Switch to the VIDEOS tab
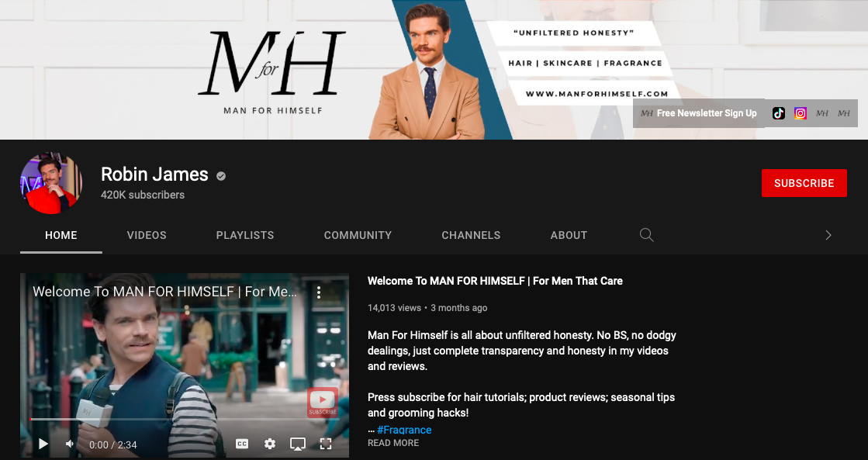This screenshot has width=868, height=460. pyautogui.click(x=147, y=235)
